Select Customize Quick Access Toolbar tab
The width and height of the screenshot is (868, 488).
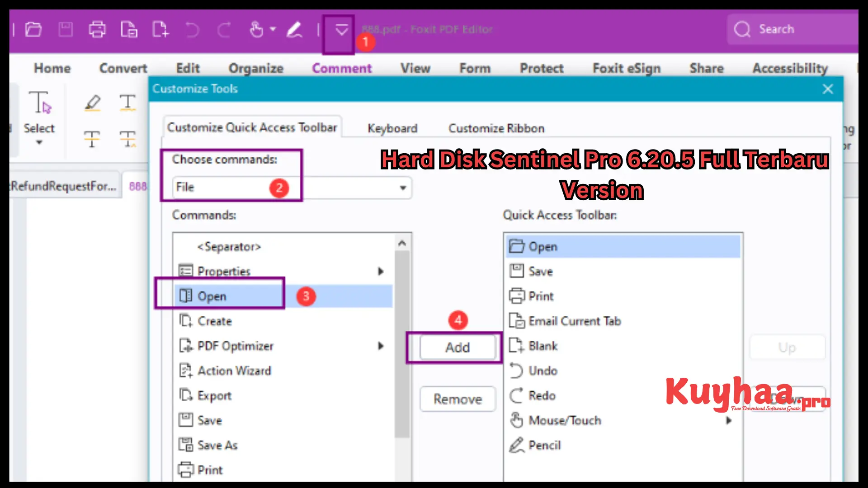click(252, 127)
